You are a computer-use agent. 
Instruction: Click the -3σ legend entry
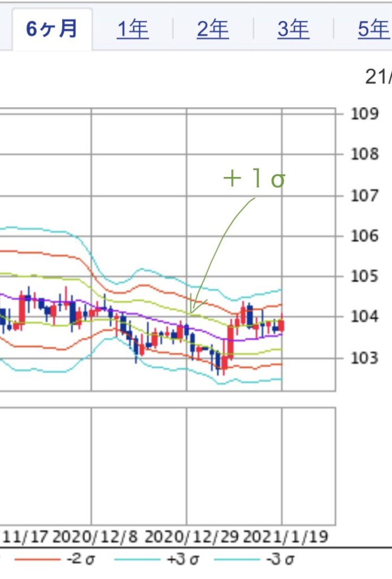[281, 559]
